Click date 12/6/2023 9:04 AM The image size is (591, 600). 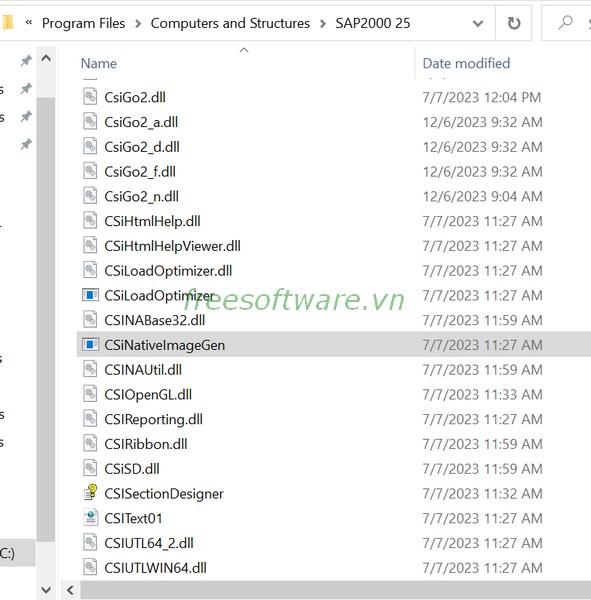coord(482,196)
